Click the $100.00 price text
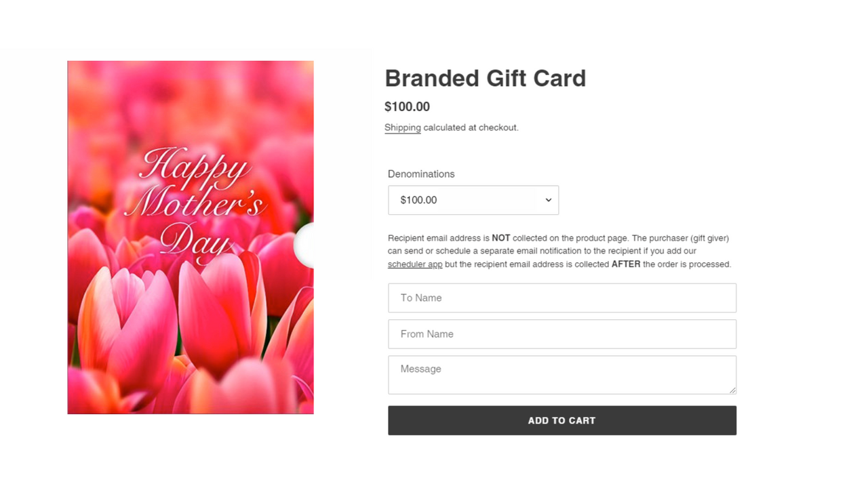The height and width of the screenshot is (488, 868). [407, 106]
